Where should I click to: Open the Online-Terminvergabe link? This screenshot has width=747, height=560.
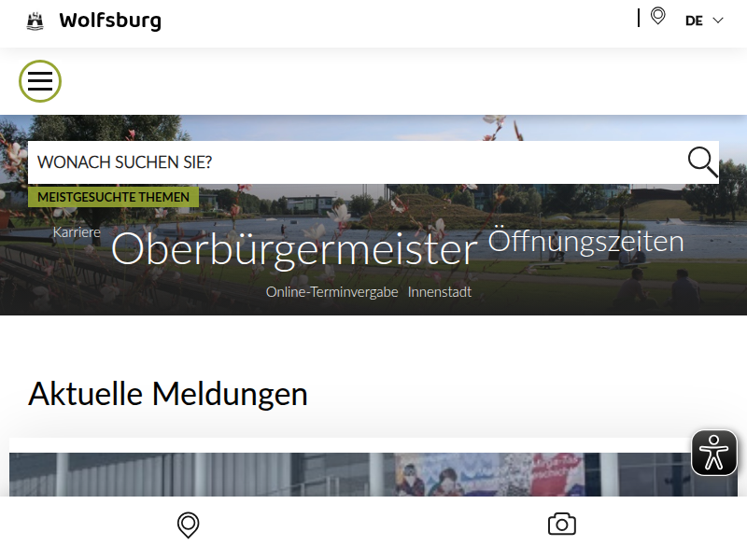pyautogui.click(x=331, y=292)
